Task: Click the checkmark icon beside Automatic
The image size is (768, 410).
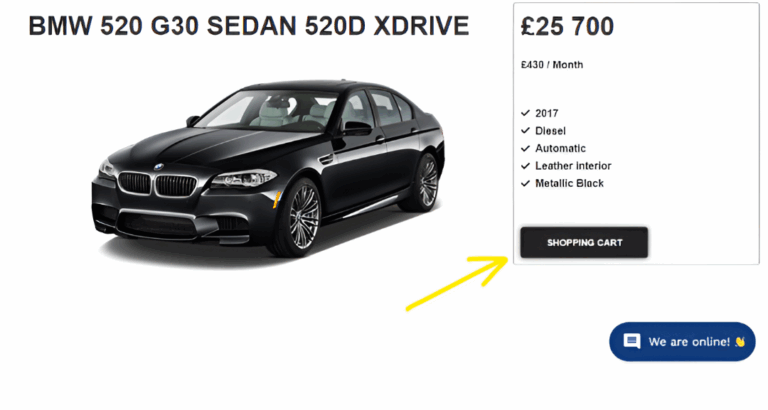Action: pos(526,148)
